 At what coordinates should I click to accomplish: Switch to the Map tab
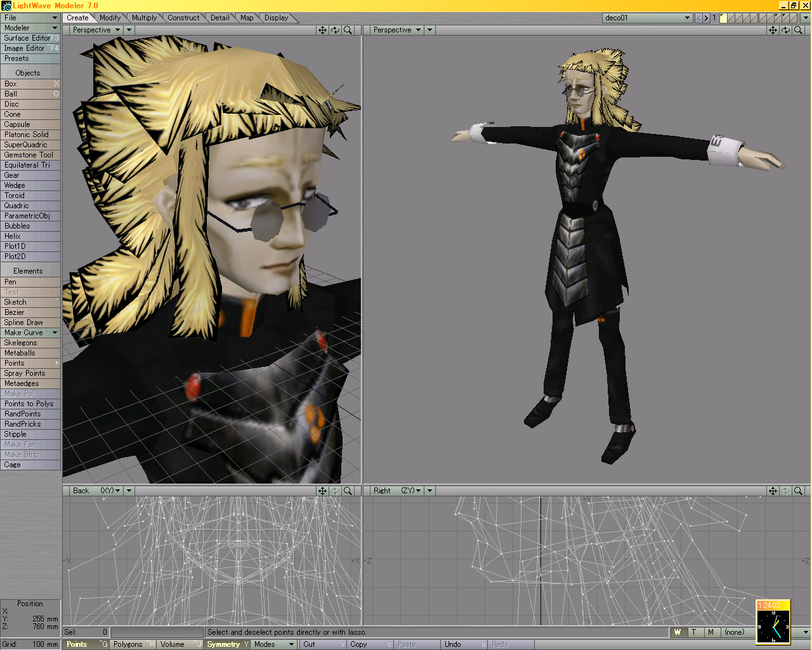[247, 18]
